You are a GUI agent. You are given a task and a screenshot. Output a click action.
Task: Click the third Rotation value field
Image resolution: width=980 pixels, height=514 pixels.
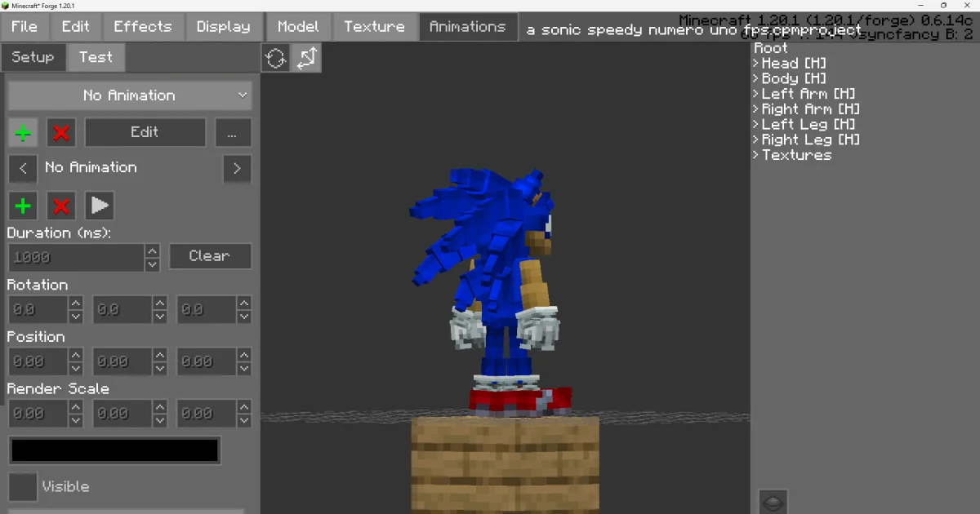click(206, 310)
